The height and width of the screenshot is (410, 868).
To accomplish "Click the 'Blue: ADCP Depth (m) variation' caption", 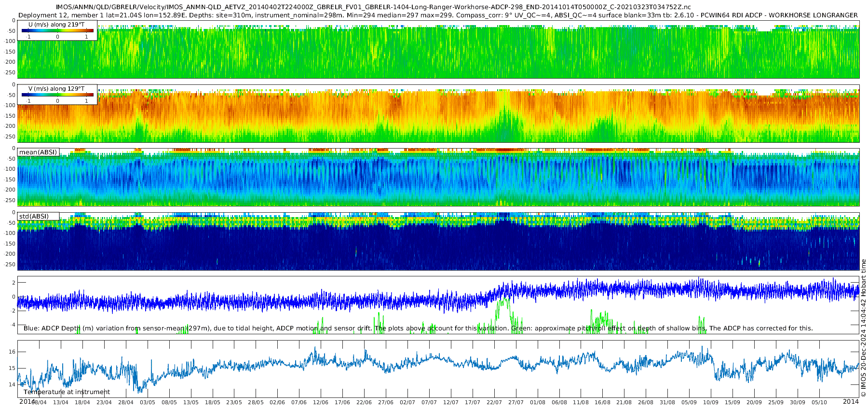I will click(x=418, y=328).
